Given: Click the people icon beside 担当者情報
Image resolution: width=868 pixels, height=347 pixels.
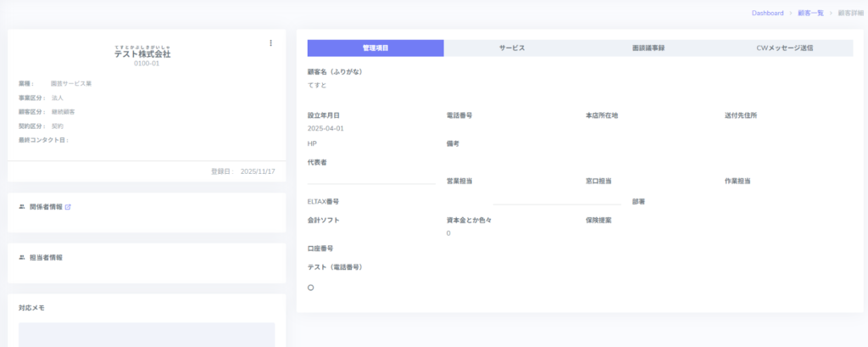Looking at the screenshot, I should tap(22, 257).
